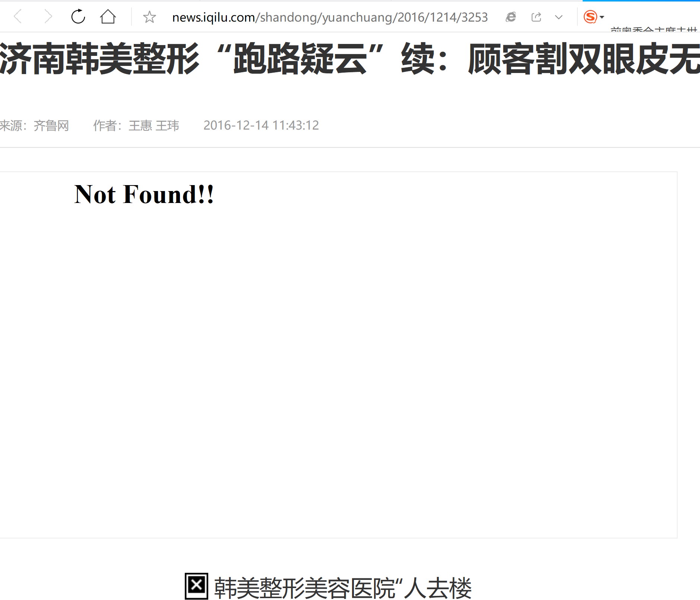Viewport: 700px width, 600px height.
Task: Open the Sogou search engine selector
Action: [593, 17]
